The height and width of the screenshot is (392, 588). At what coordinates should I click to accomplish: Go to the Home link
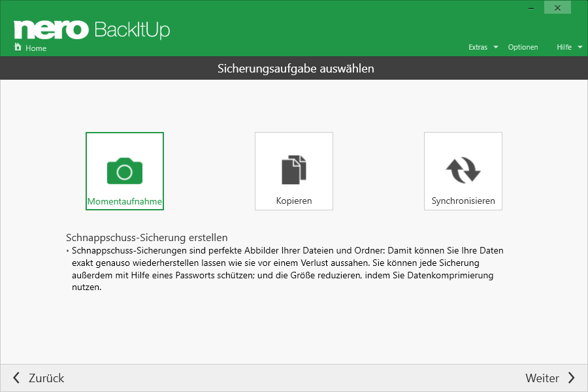click(36, 48)
